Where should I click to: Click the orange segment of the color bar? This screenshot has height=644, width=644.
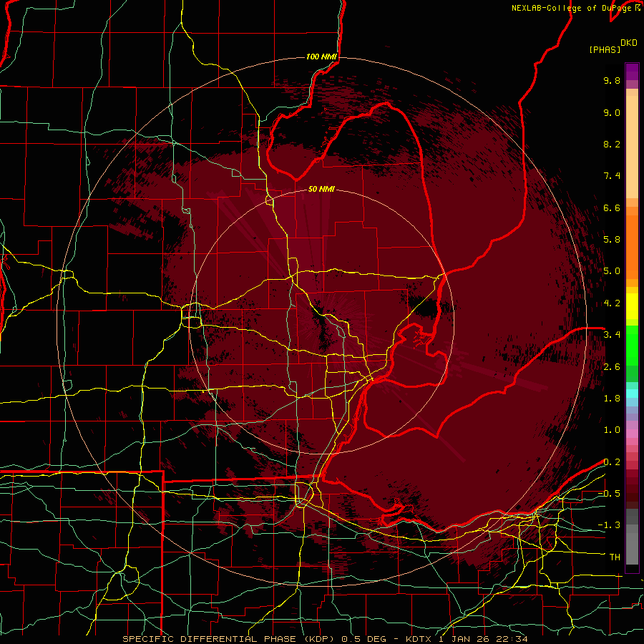tap(632, 247)
